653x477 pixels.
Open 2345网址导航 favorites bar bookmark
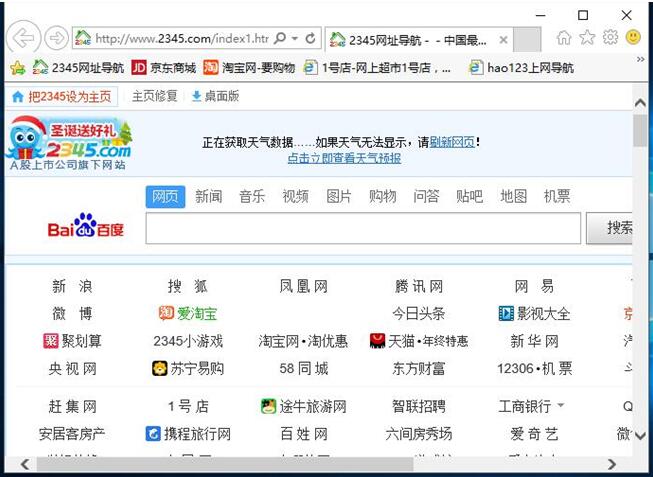click(x=78, y=67)
